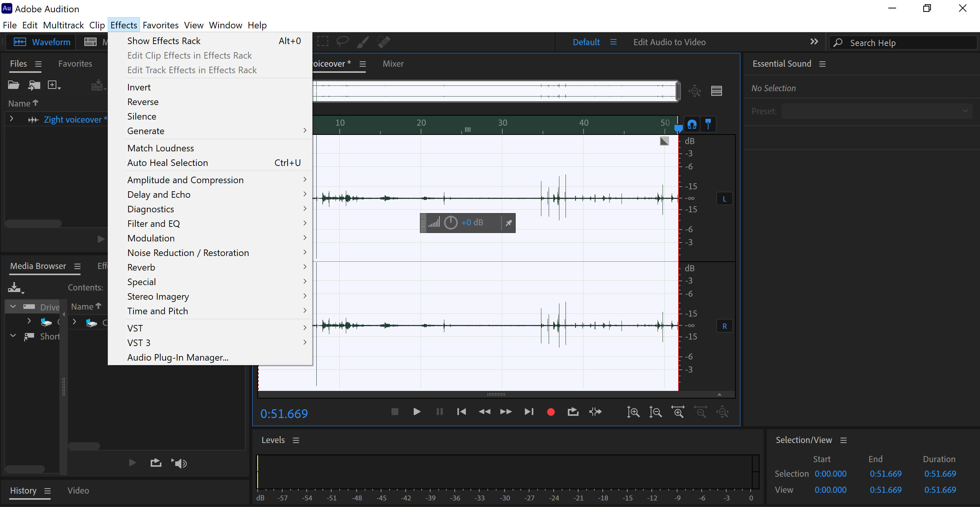Click the Pause button in transport
This screenshot has width=980, height=507.
(439, 412)
